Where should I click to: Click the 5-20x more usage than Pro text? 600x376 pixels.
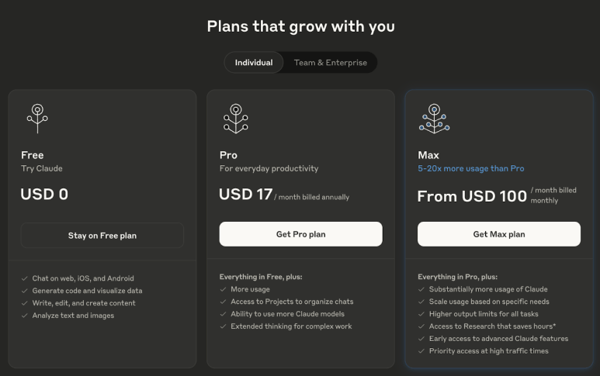(471, 169)
